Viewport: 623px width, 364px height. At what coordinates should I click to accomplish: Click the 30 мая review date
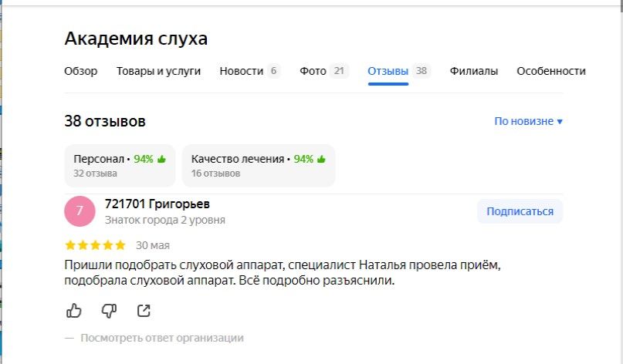tap(152, 246)
